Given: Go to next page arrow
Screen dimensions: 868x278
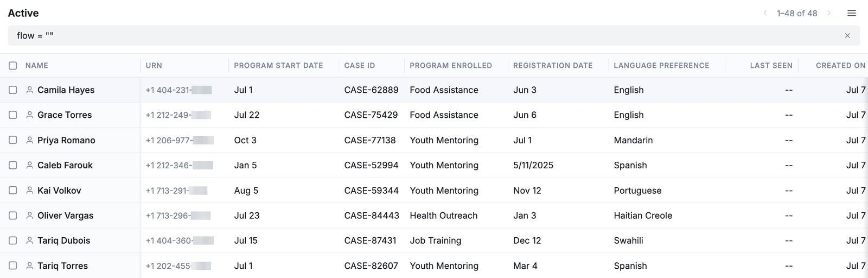Looking at the screenshot, I should (829, 13).
